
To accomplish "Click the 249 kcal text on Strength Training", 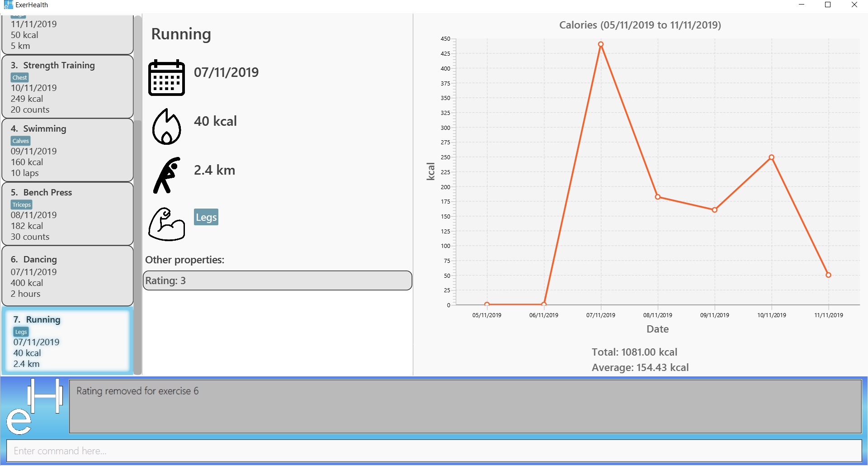I will (27, 99).
